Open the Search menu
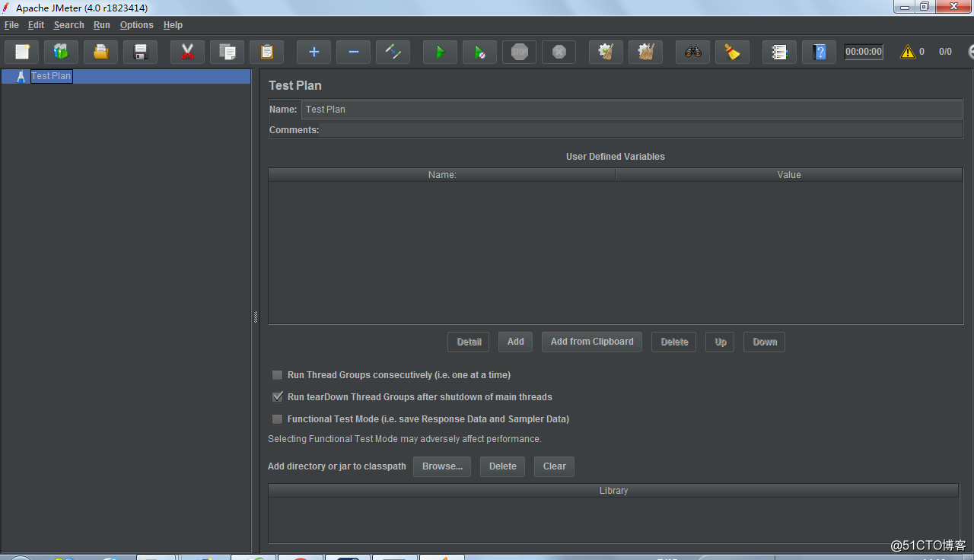974x560 pixels. (68, 25)
